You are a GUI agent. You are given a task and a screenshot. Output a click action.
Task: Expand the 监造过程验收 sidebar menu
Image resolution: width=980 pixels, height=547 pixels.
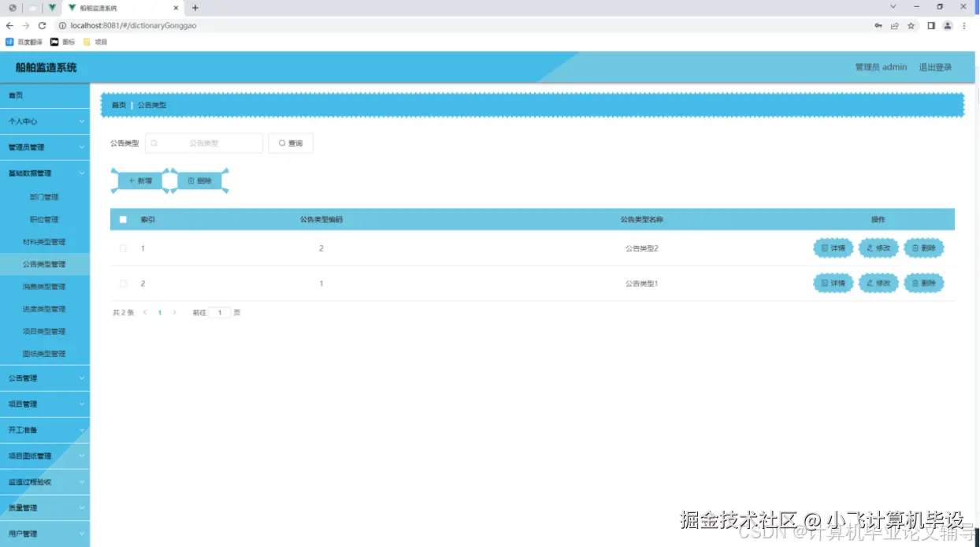point(45,482)
